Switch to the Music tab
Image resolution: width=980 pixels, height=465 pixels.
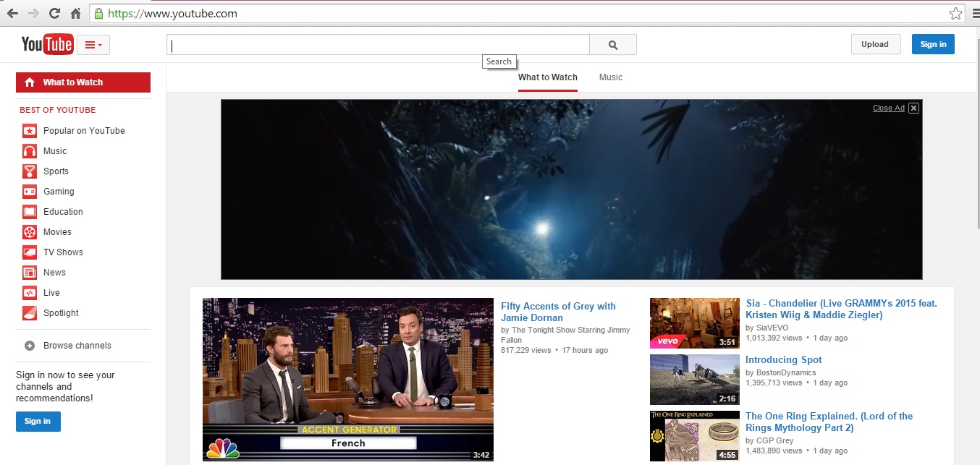610,77
